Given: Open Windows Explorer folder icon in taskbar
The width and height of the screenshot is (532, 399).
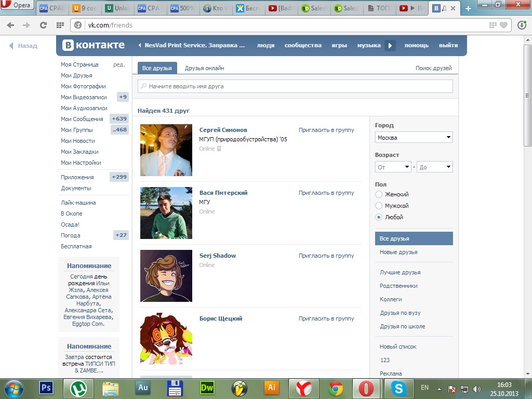Looking at the screenshot, I should [x=111, y=388].
